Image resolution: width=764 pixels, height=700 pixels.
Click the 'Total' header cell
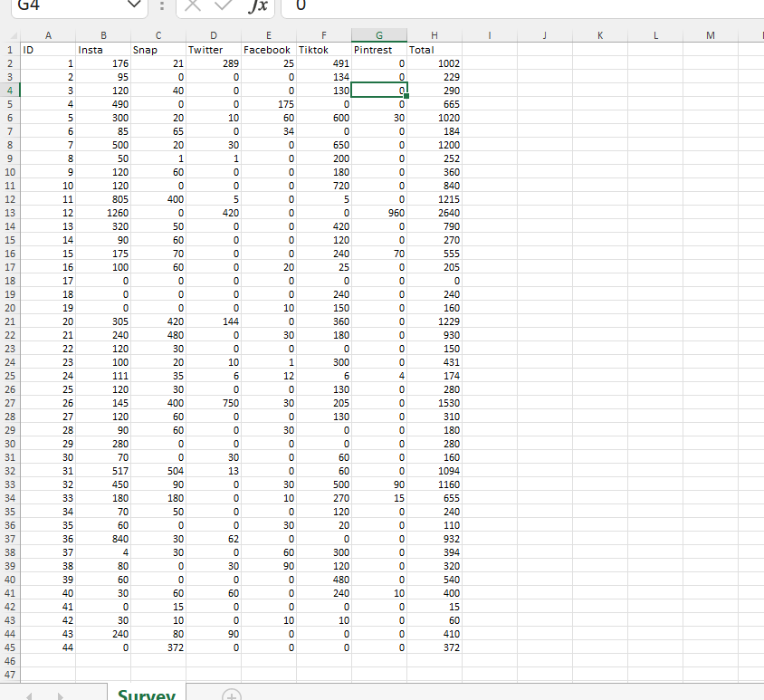click(435, 50)
